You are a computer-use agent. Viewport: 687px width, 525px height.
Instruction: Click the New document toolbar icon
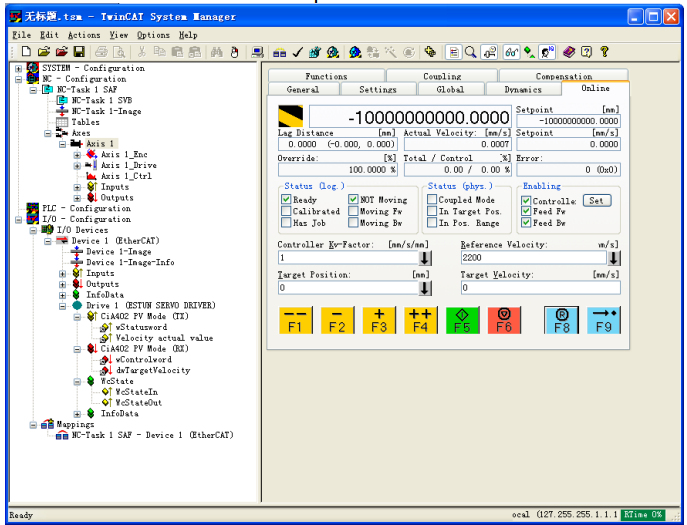[26, 52]
